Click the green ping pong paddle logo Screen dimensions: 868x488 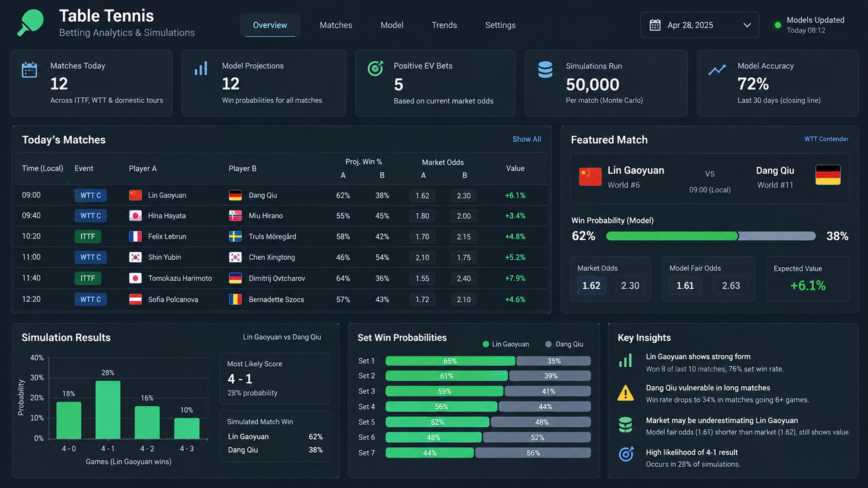31,22
